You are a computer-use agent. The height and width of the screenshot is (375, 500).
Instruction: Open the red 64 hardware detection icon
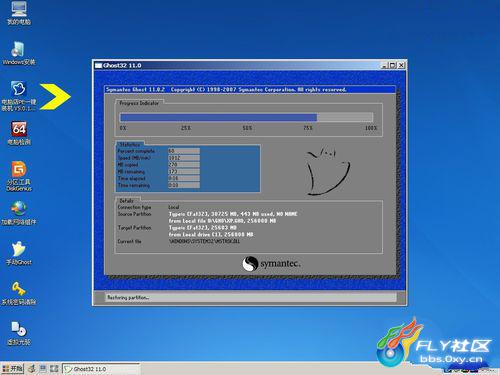click(x=19, y=133)
